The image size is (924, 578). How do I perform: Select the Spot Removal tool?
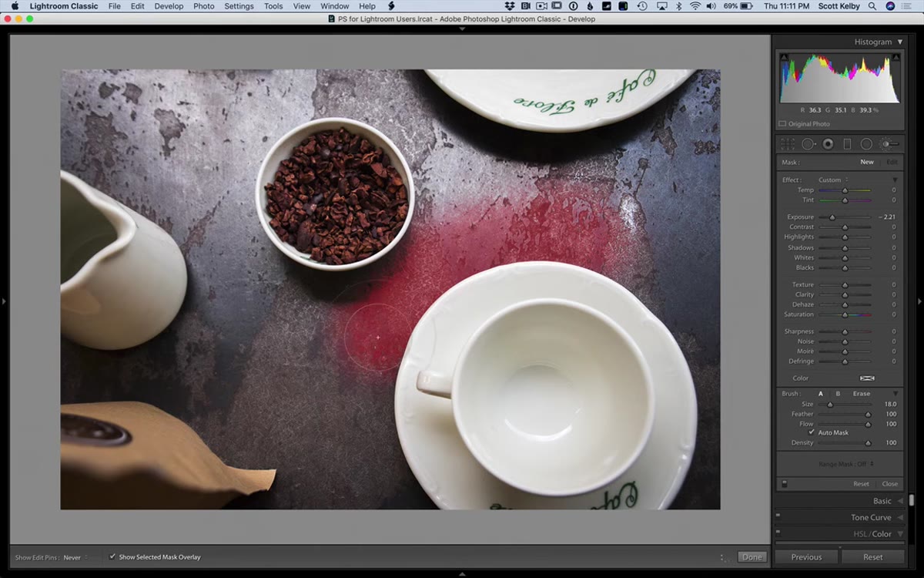(x=808, y=144)
